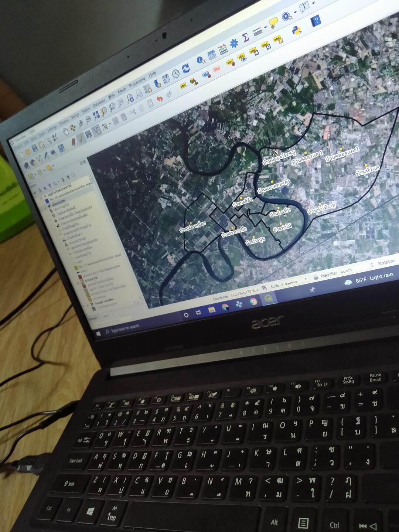This screenshot has width=399, height=532.
Task: Click the Identify Features tool
Action: pos(200,60)
